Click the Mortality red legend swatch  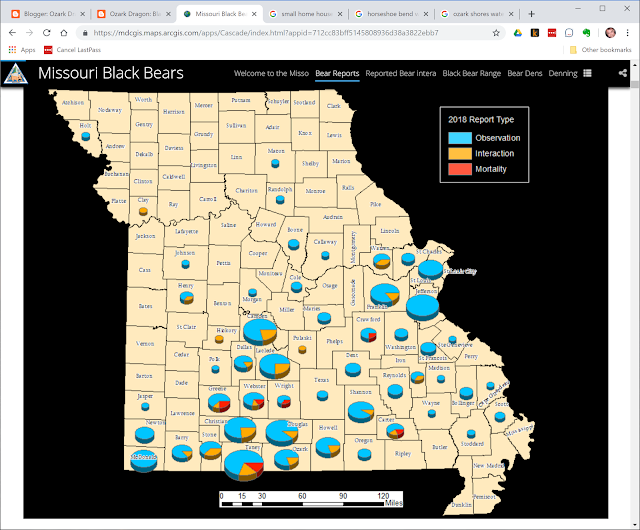(x=460, y=169)
